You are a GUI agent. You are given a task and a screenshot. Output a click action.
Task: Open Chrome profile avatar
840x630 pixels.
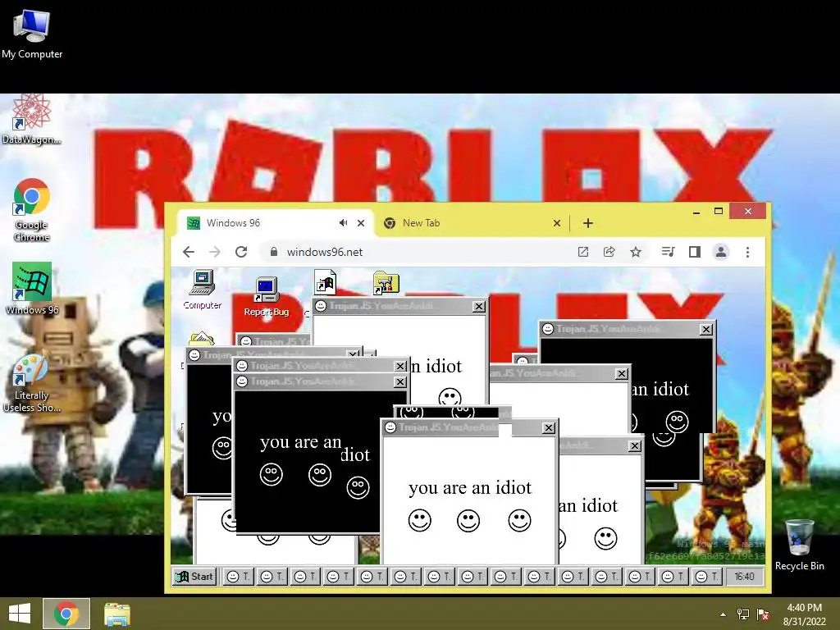(721, 252)
